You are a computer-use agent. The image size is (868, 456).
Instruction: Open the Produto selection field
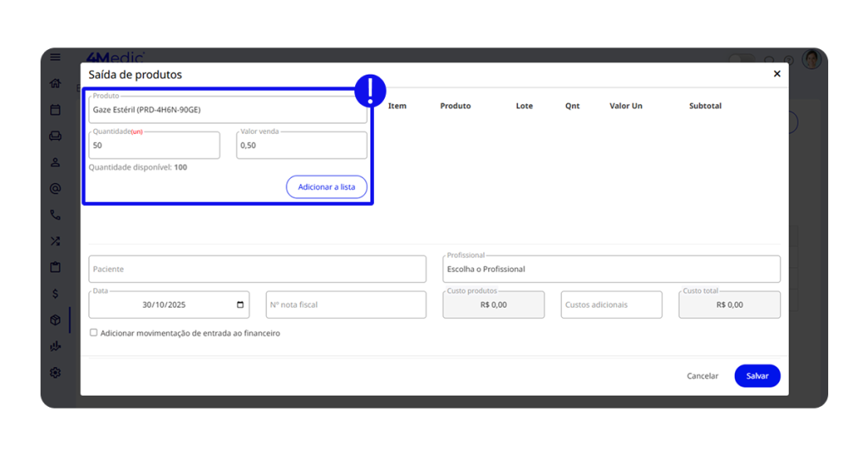click(x=227, y=110)
